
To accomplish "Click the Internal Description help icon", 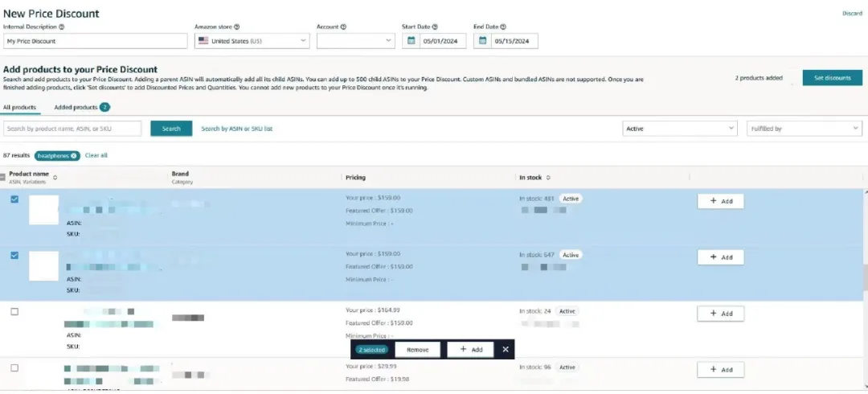I will click(62, 27).
